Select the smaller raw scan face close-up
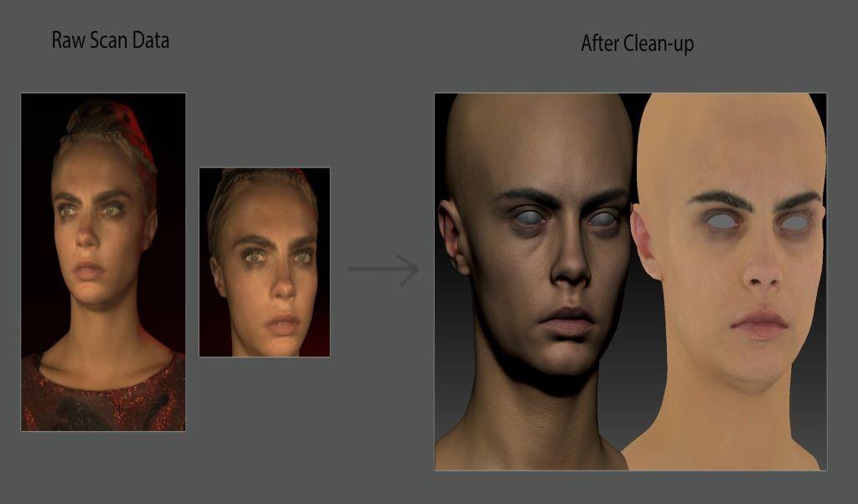The height and width of the screenshot is (504, 858). 265,262
